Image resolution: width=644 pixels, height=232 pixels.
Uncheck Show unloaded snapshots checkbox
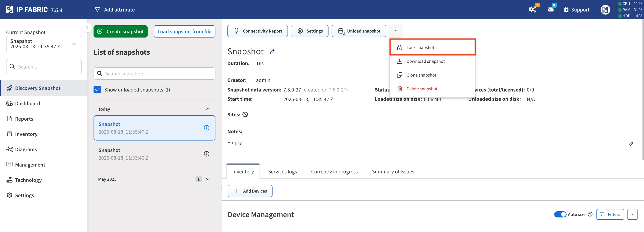point(98,90)
